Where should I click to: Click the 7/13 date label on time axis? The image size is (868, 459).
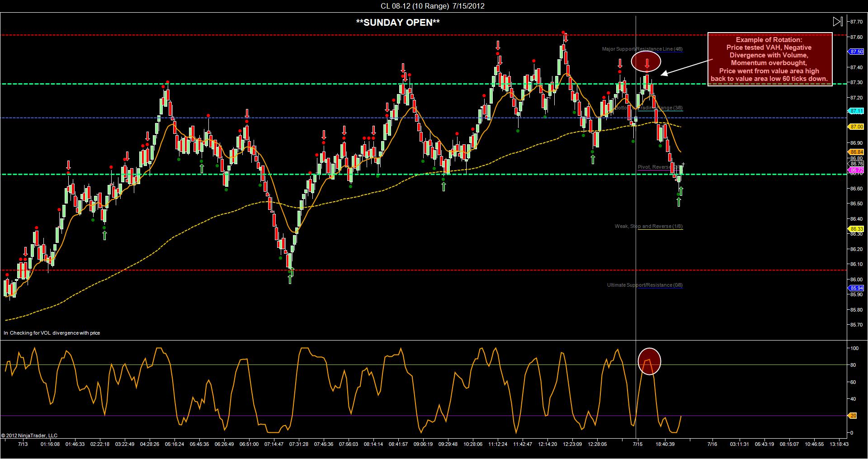tap(23, 444)
